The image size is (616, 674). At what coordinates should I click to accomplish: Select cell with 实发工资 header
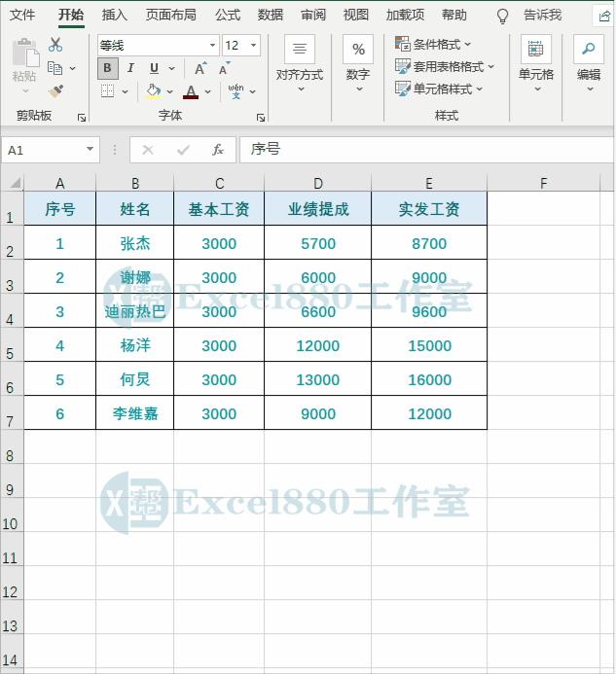pyautogui.click(x=429, y=209)
